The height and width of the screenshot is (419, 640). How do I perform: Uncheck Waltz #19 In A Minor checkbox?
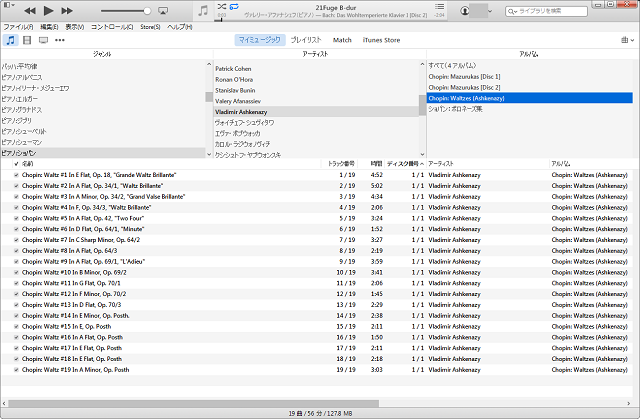coord(16,370)
